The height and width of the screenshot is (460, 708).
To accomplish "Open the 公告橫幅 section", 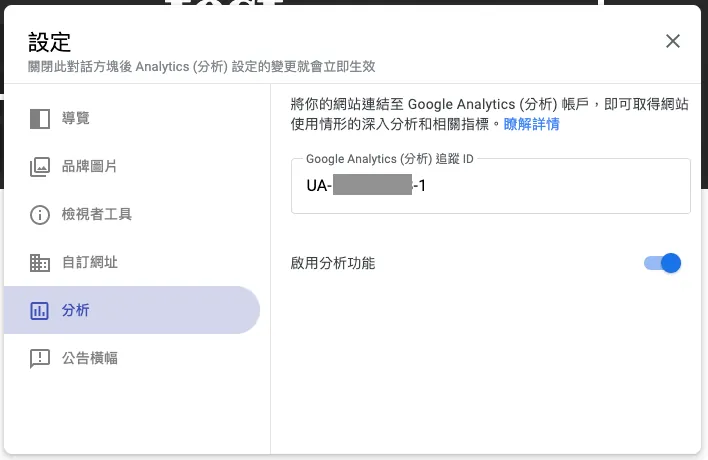I will [x=90, y=358].
